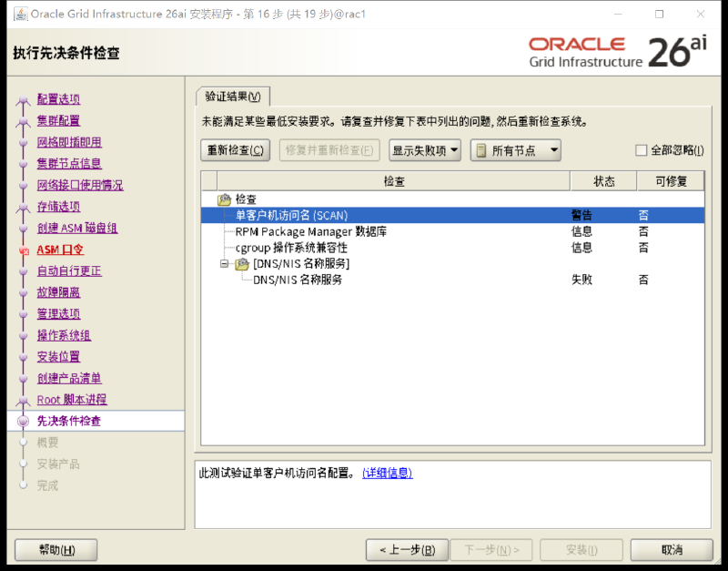Go to the 集群节点信息 step
Viewport: 728px width, 571px height.
(69, 164)
